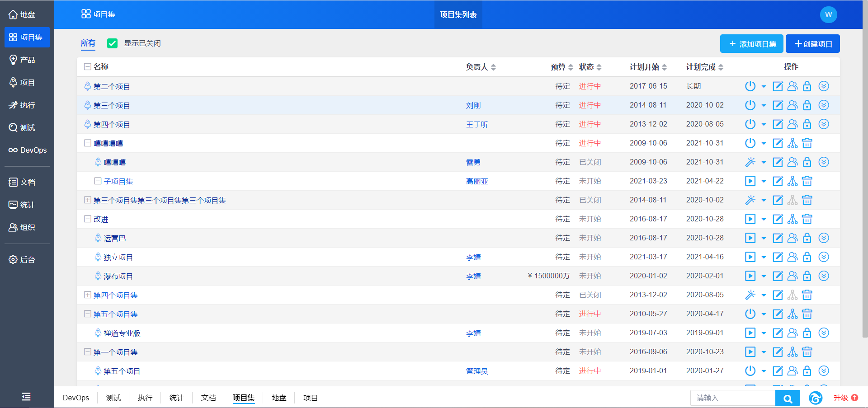
Task: Click the blue search magnifier button
Action: point(788,398)
